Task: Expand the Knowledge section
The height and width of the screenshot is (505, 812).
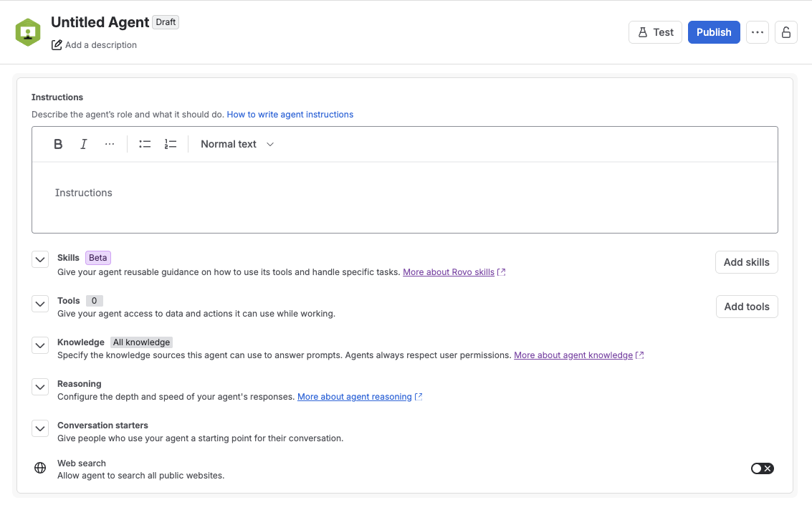Action: [40, 345]
